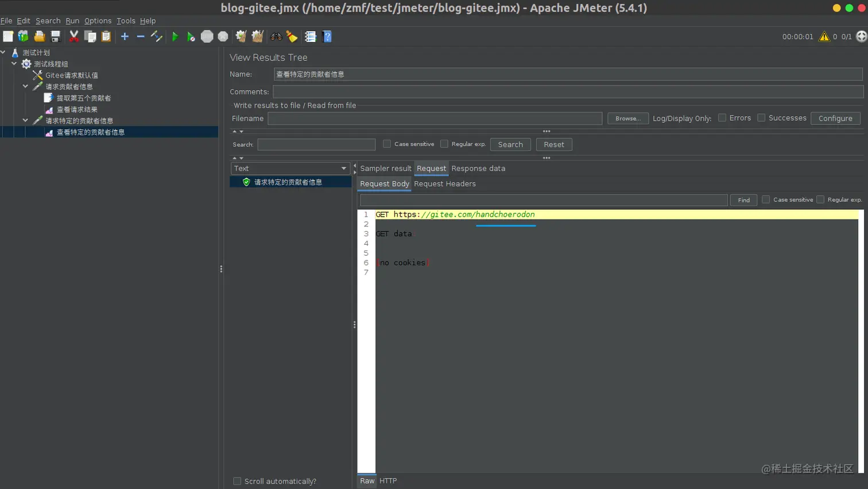Switch to the Response data tab
This screenshot has height=489, width=868.
tap(478, 168)
